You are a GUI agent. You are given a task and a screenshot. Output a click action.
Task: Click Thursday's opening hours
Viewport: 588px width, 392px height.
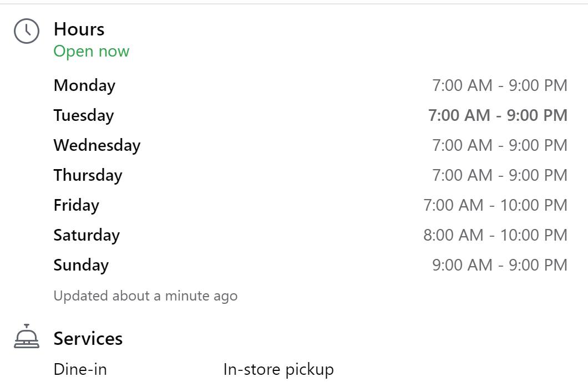499,175
